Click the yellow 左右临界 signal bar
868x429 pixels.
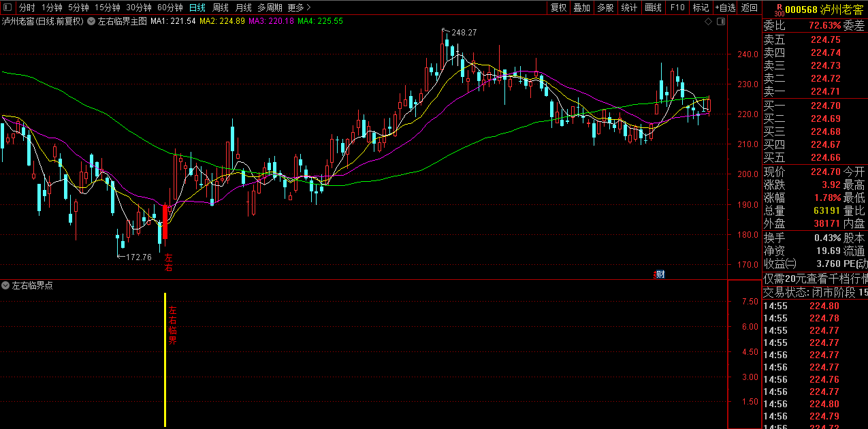click(165, 360)
